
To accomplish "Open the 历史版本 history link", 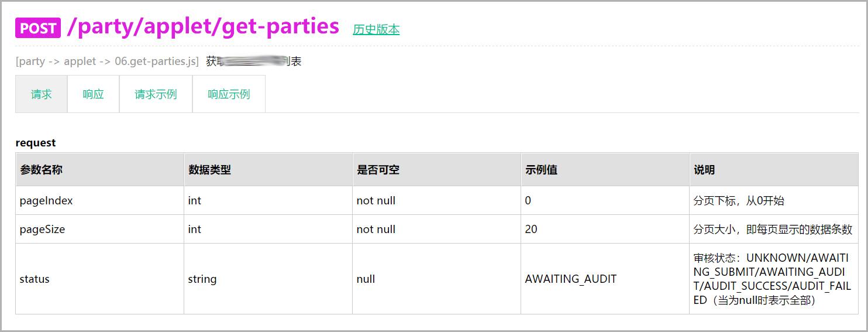I will coord(376,29).
